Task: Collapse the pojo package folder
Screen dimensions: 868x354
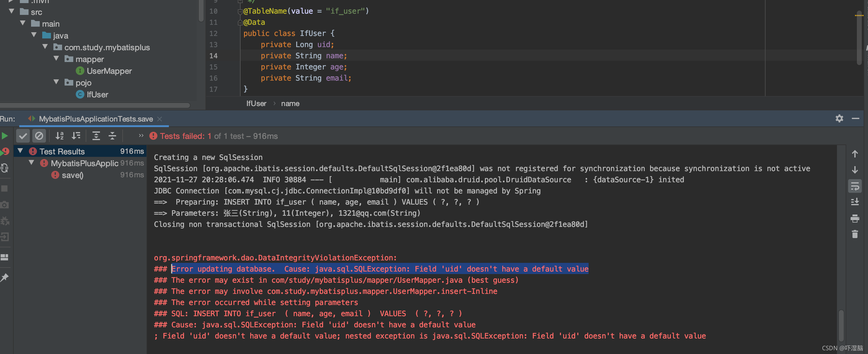Action: click(56, 82)
